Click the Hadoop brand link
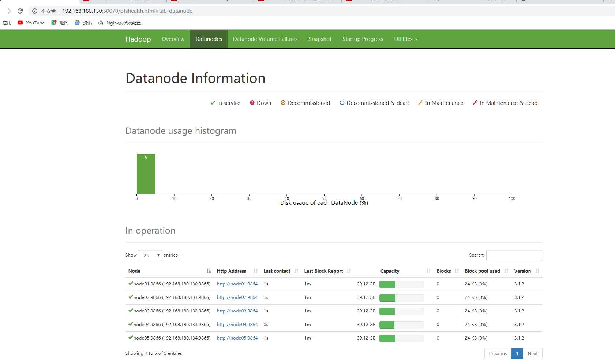This screenshot has height=364, width=615. [138, 39]
